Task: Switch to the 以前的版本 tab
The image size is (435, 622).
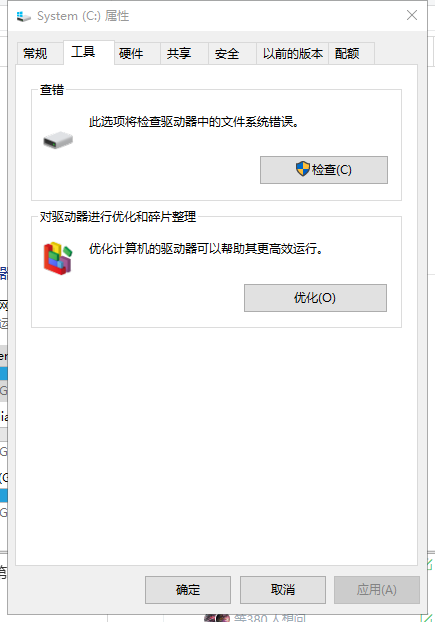Action: click(x=293, y=54)
